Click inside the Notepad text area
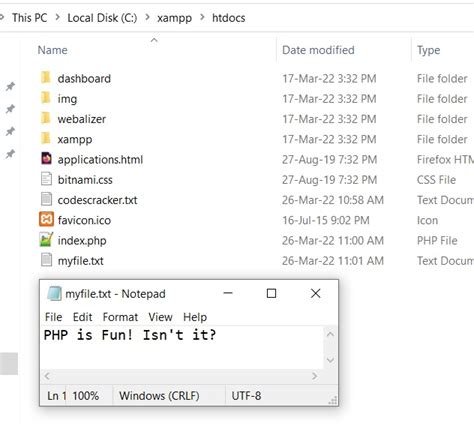Viewport: 474px width, 426px height. tap(182, 347)
